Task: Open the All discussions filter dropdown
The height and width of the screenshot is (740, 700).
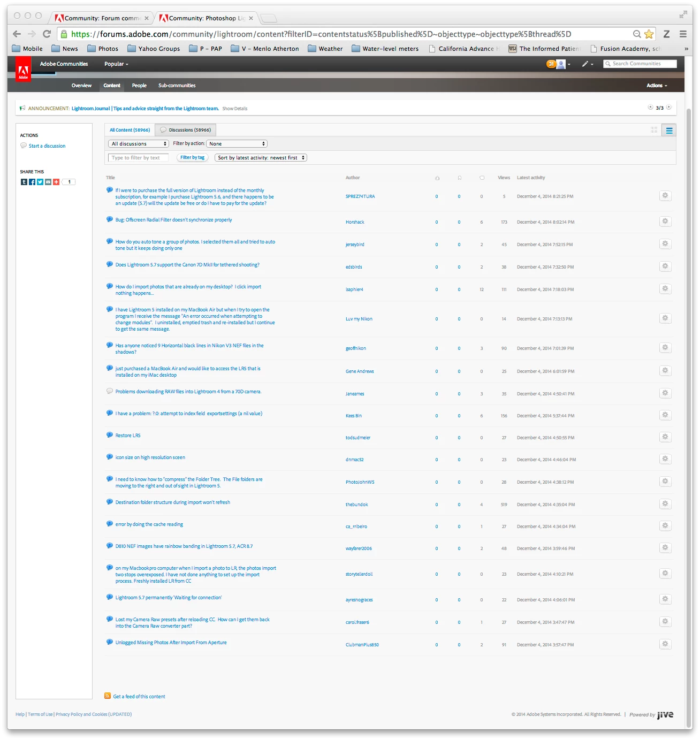Action: coord(139,143)
